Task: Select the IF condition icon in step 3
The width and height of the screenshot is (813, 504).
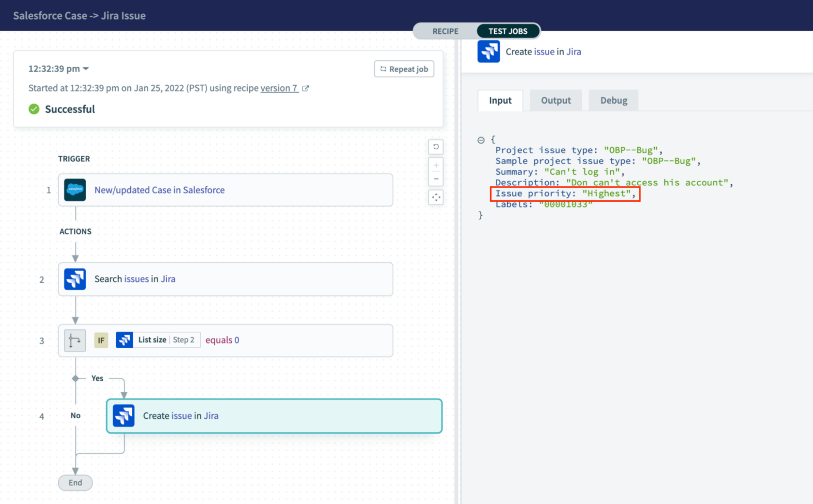Action: pyautogui.click(x=75, y=340)
